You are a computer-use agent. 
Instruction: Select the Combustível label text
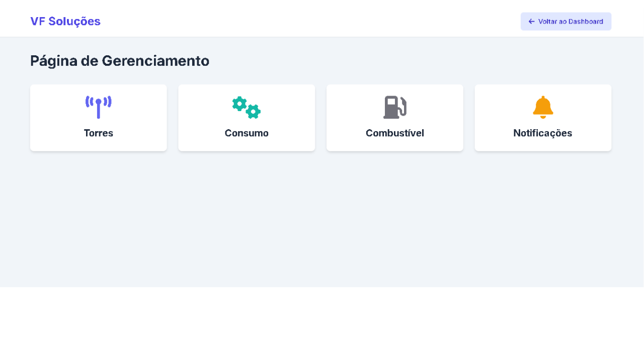pos(395,133)
